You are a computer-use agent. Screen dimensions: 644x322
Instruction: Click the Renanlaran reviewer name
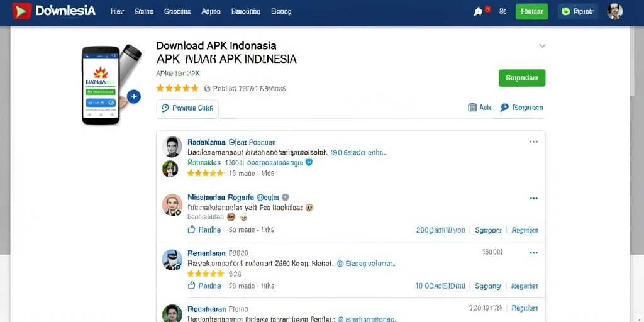pos(206,253)
